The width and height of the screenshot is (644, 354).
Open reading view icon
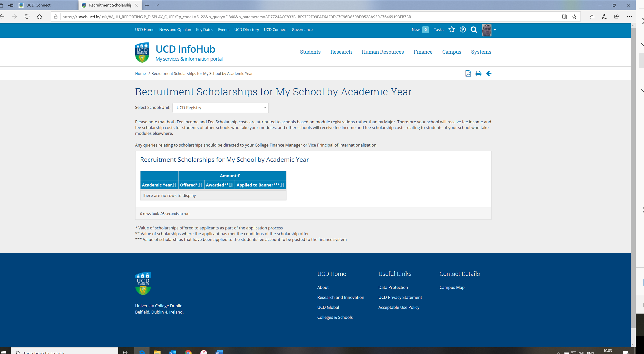click(x=564, y=17)
